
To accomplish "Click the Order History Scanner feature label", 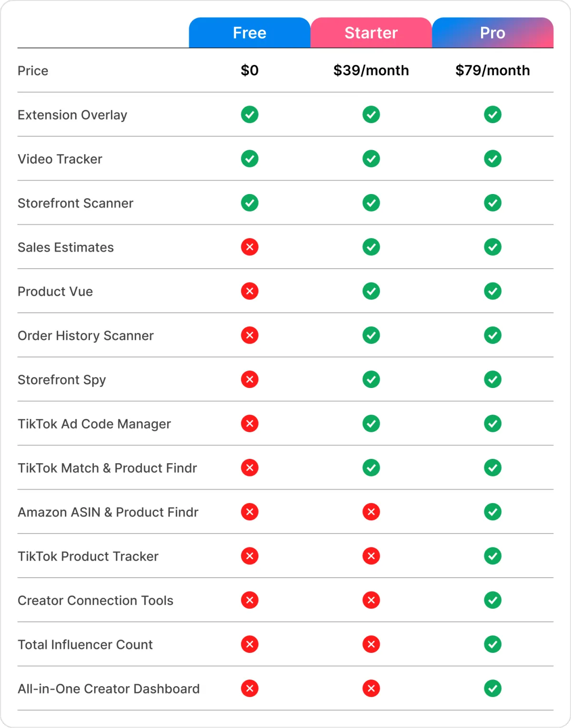I will (86, 336).
